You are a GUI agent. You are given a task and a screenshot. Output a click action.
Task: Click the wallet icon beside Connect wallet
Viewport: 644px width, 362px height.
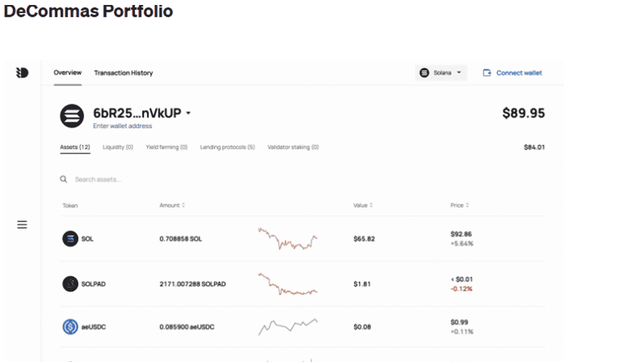[x=486, y=73]
